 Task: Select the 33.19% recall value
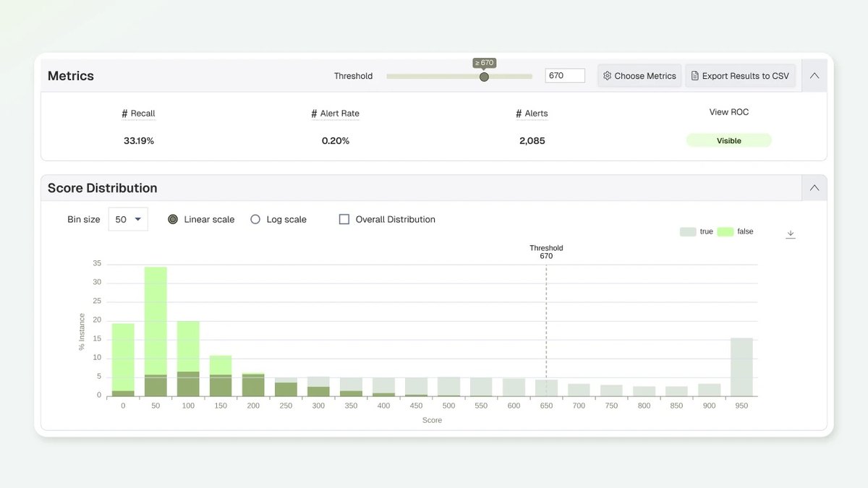pos(139,141)
